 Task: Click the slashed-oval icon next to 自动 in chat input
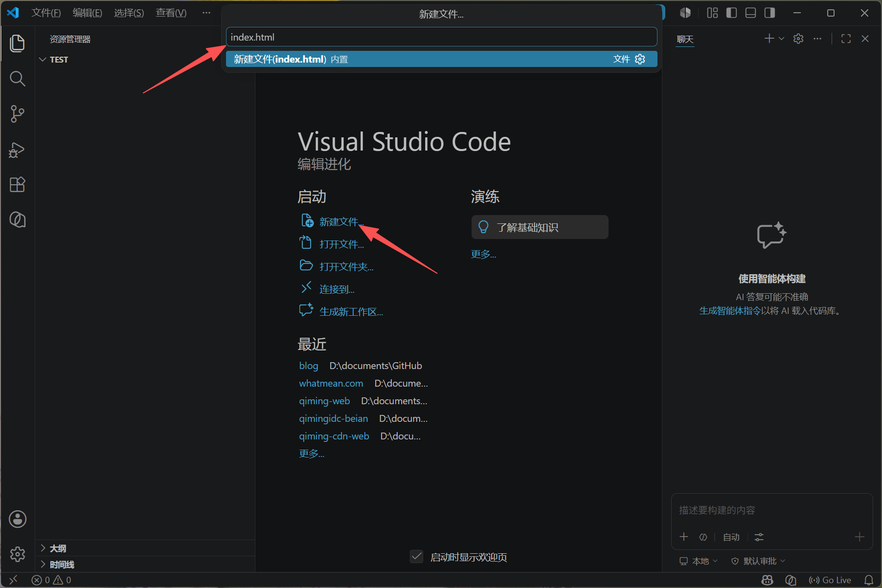[x=703, y=537]
